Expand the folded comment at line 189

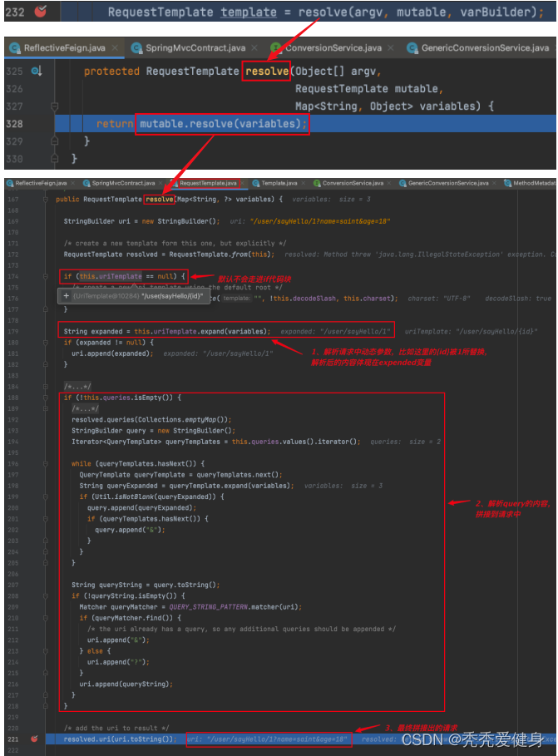(46, 409)
